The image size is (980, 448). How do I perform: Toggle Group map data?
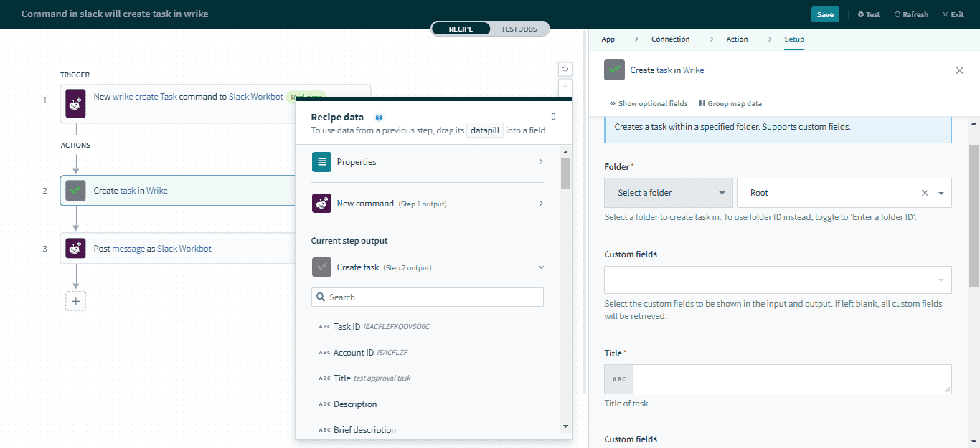(730, 103)
